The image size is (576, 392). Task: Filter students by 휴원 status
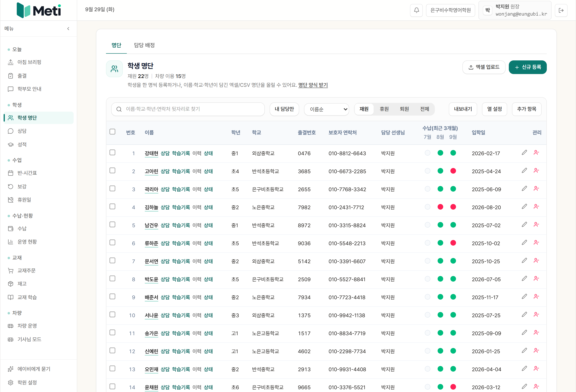point(384,109)
